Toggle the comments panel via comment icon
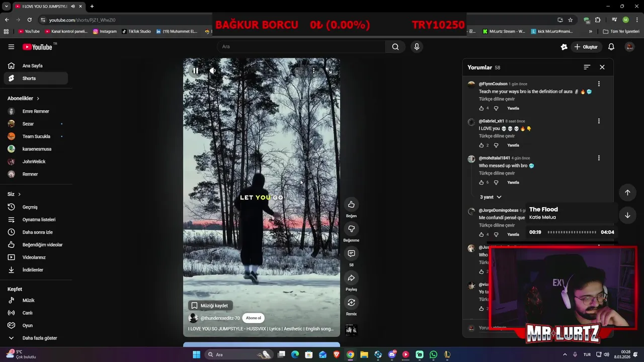The image size is (644, 362). [351, 253]
